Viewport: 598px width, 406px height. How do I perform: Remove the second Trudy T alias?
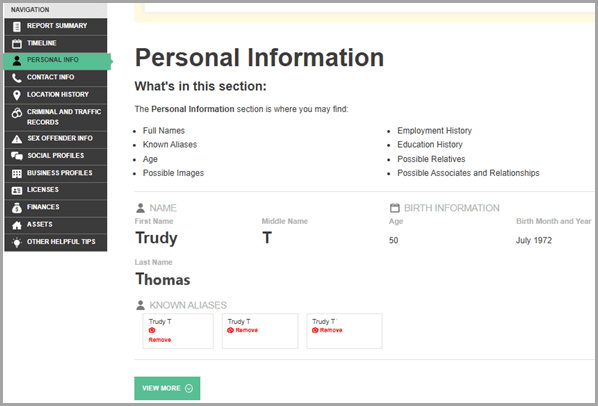coord(247,330)
